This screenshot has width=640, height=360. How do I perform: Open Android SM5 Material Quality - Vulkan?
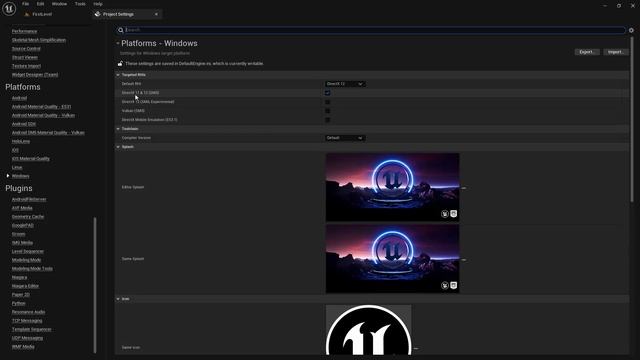(48, 133)
